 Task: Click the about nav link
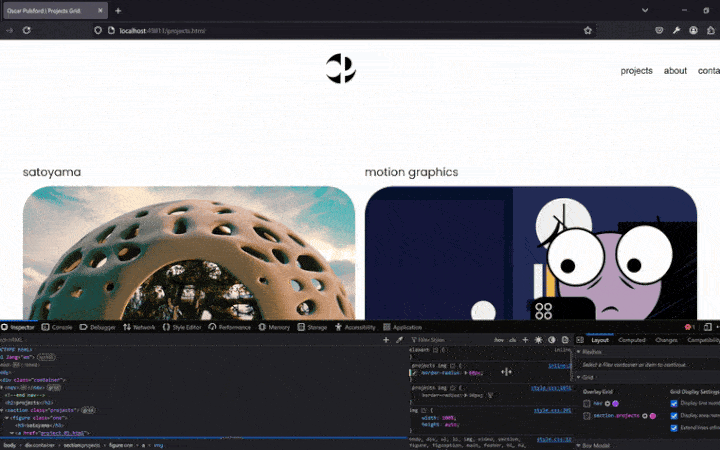(x=675, y=71)
